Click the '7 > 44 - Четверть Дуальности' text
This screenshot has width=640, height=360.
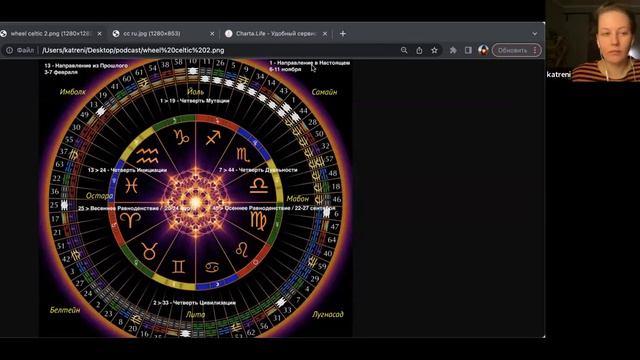(258, 170)
